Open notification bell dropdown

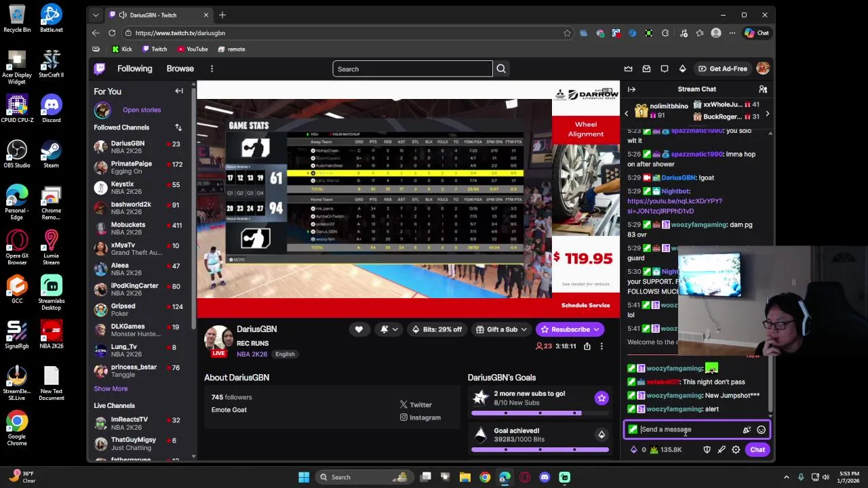[388, 329]
